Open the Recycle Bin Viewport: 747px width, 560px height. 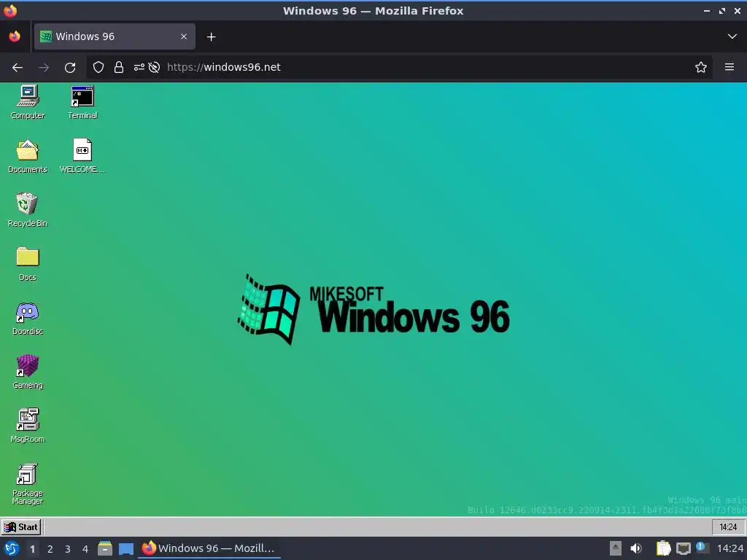click(28, 210)
